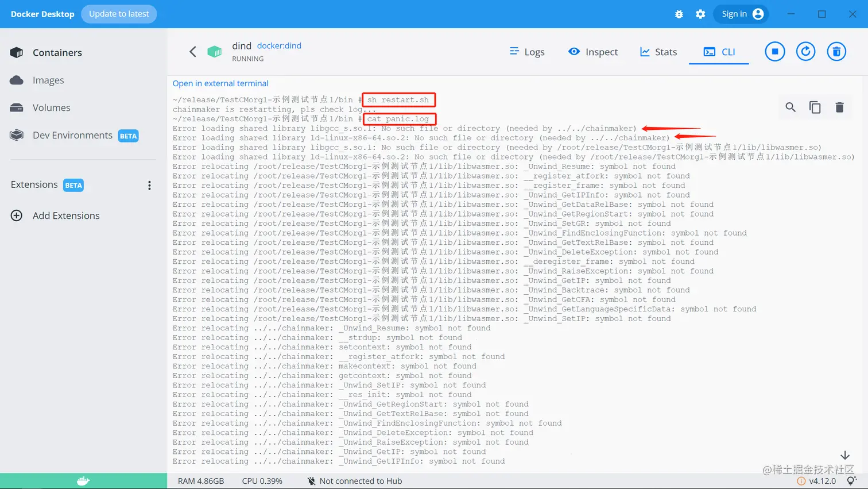Click the RAM 4.86GB status text
Viewport: 868px width, 489px height.
click(x=201, y=481)
